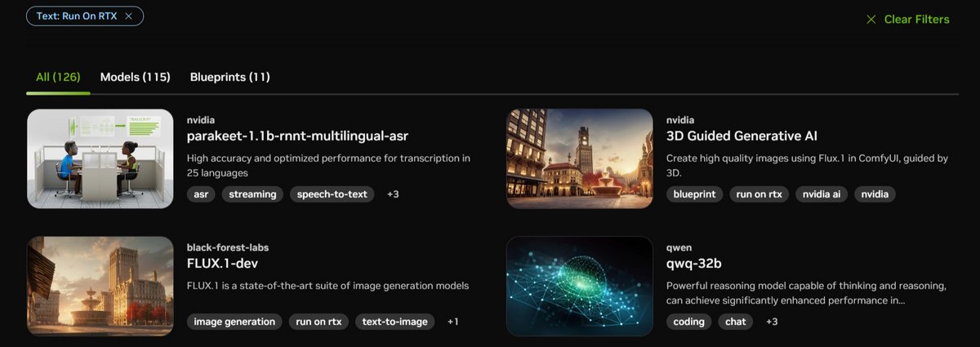Click the description 'High accuracy and optimized performance'
Screen dimensions: 980x347
[328, 166]
